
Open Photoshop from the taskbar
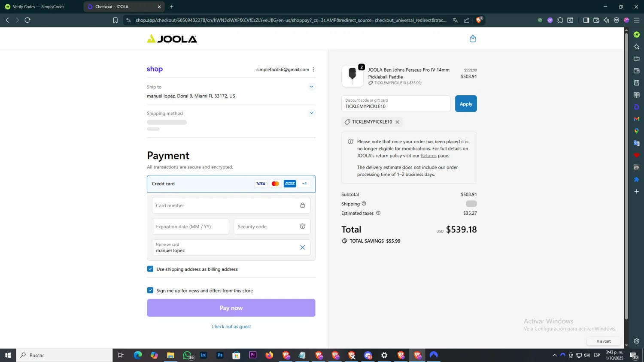[220, 355]
